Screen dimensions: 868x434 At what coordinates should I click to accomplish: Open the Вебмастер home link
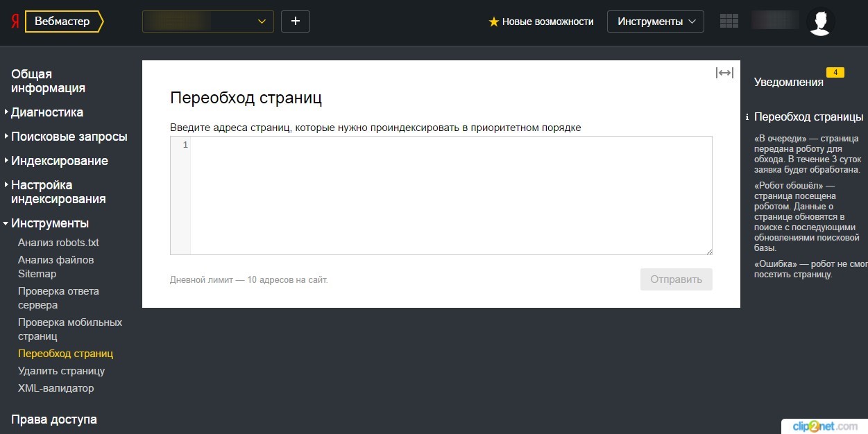point(62,21)
